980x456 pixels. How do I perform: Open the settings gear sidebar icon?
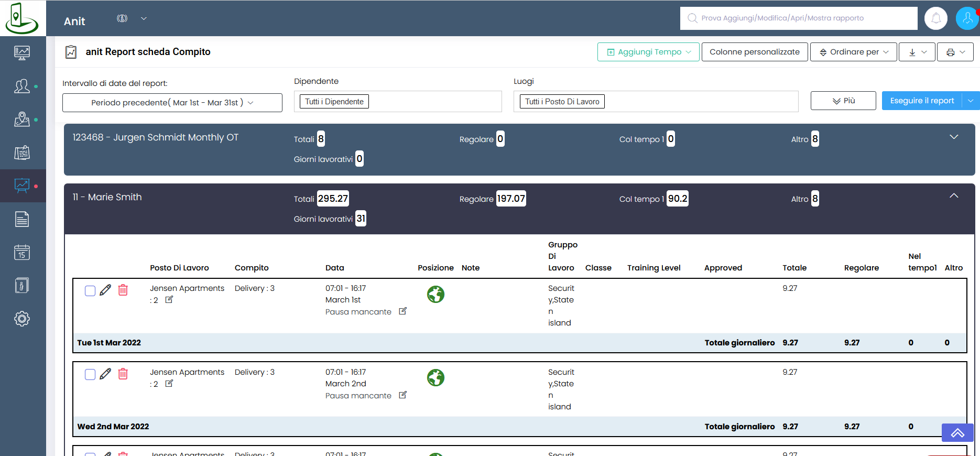click(22, 319)
